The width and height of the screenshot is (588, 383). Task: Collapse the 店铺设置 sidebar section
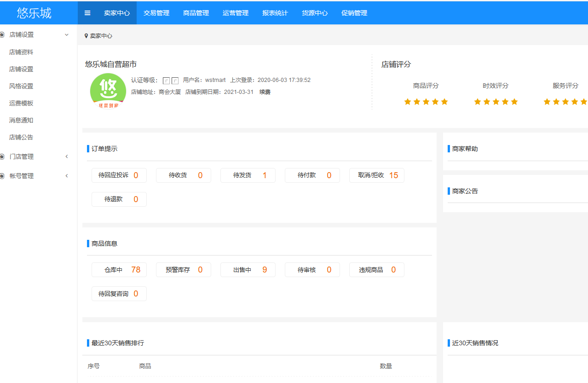[x=67, y=34]
